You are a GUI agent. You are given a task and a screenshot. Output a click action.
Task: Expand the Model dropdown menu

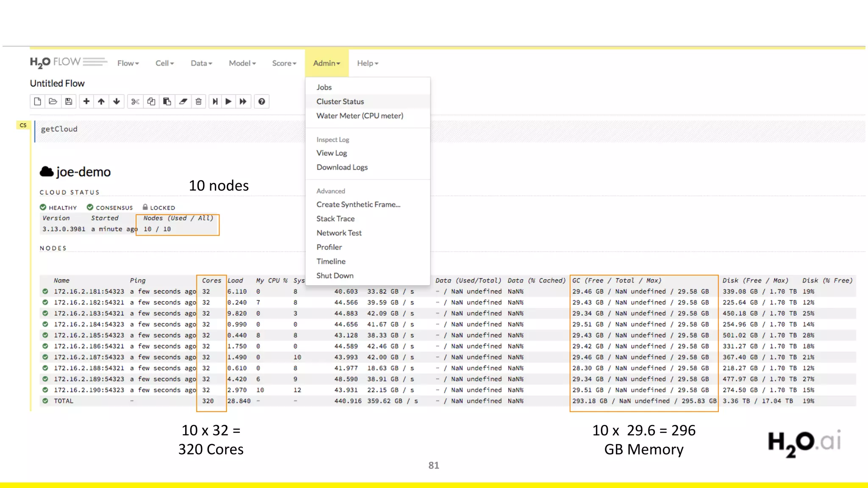242,63
